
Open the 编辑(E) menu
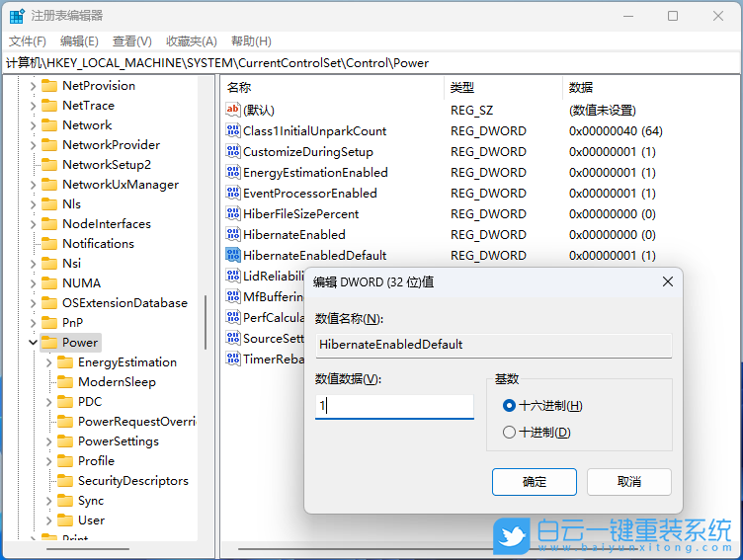click(x=79, y=41)
